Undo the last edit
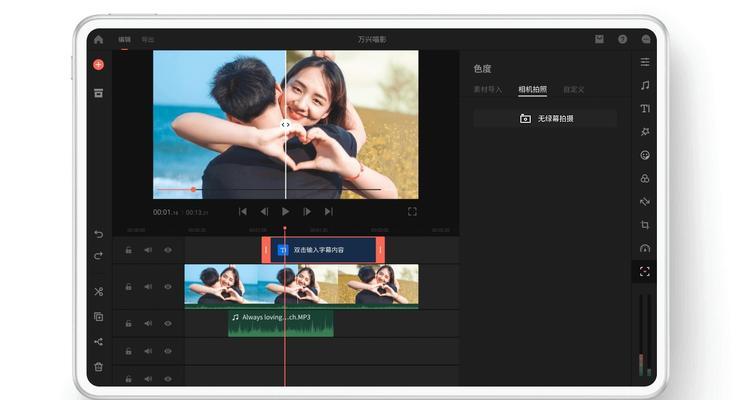The width and height of the screenshot is (741, 400). (98, 234)
